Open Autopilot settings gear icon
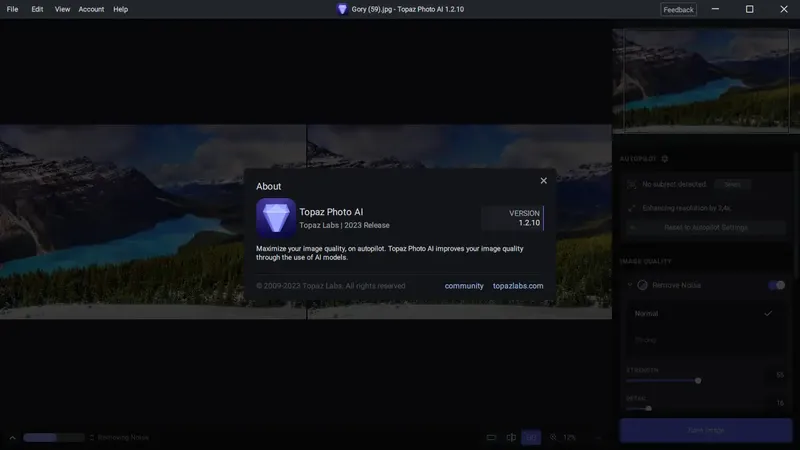 pyautogui.click(x=665, y=159)
